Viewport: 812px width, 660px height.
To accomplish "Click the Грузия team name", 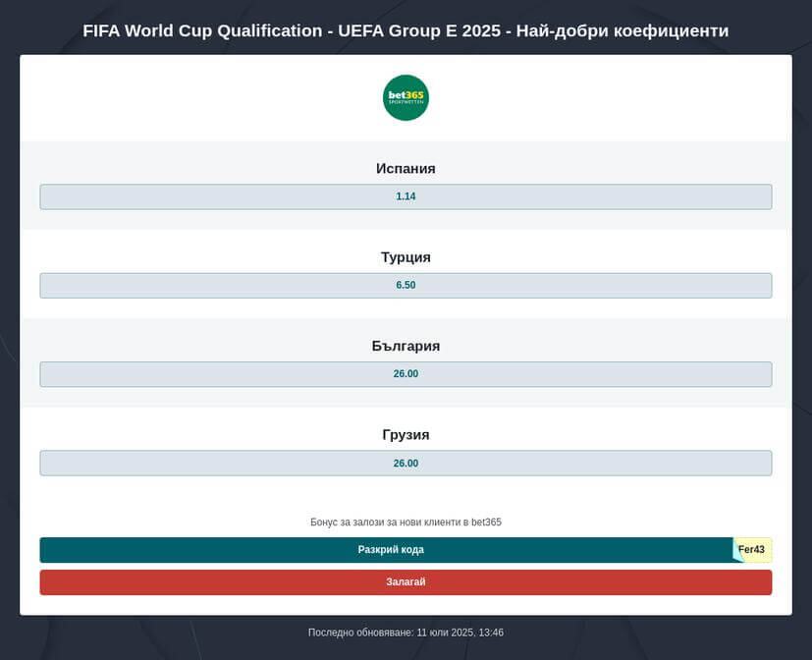I will (x=406, y=434).
